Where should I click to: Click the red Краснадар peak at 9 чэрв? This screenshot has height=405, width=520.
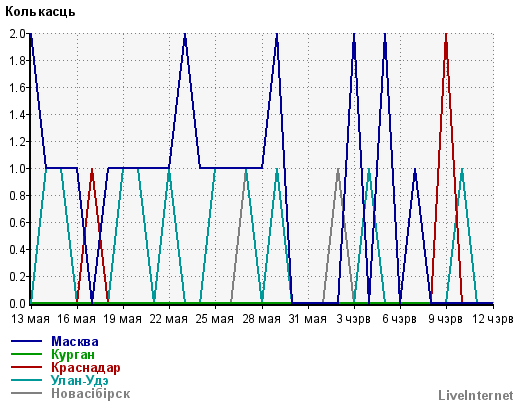(446, 35)
